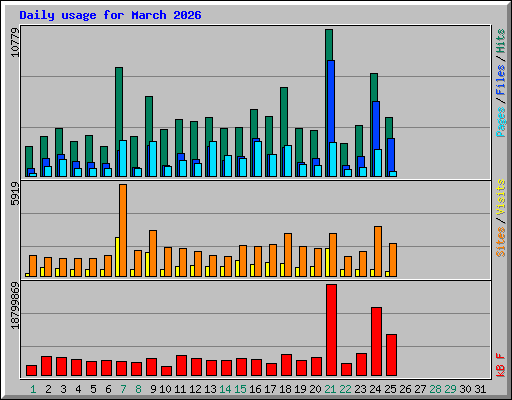Click day 3 on the x-axis

tap(63, 389)
